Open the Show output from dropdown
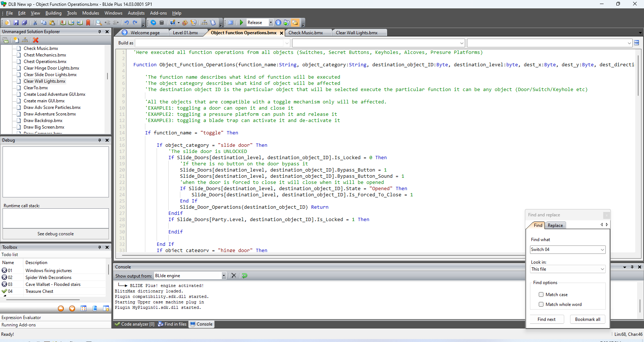 click(224, 276)
